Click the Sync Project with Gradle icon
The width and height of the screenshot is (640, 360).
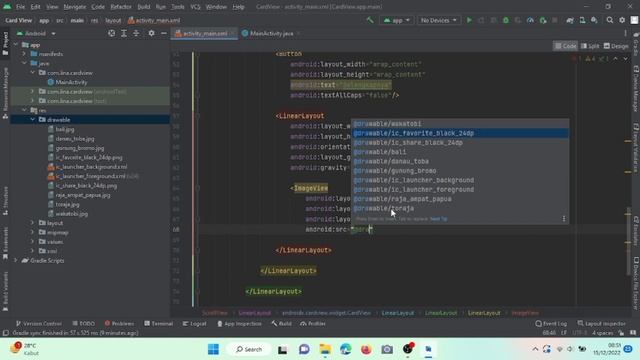pos(570,20)
